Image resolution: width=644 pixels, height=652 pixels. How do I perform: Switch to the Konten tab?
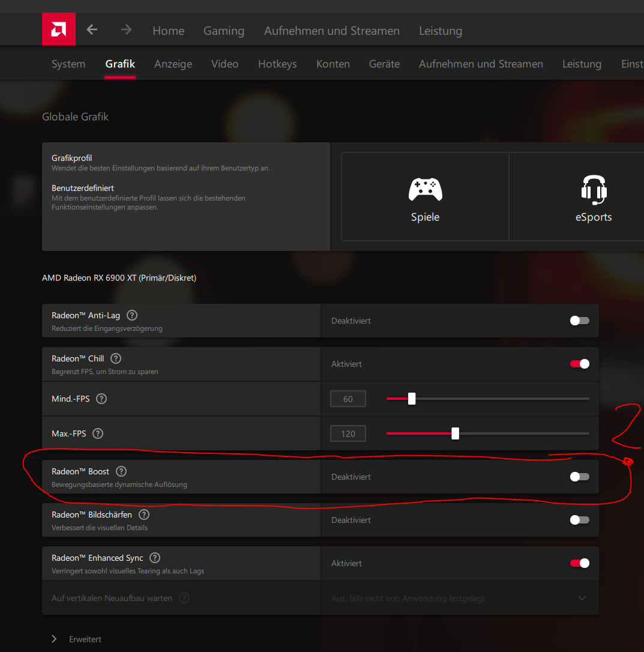[x=333, y=64]
